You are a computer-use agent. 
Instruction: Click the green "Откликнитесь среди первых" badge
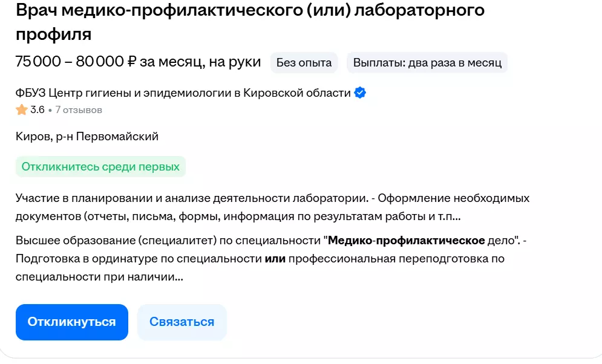point(100,167)
